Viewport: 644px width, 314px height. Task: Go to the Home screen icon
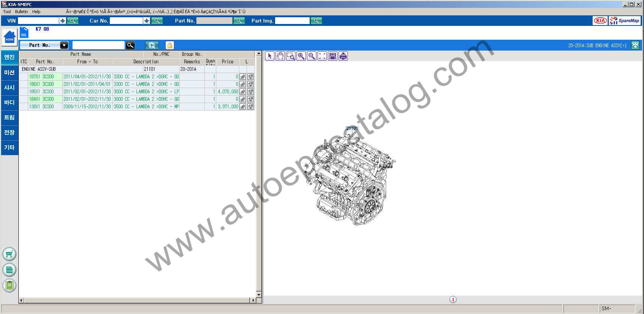9,37
